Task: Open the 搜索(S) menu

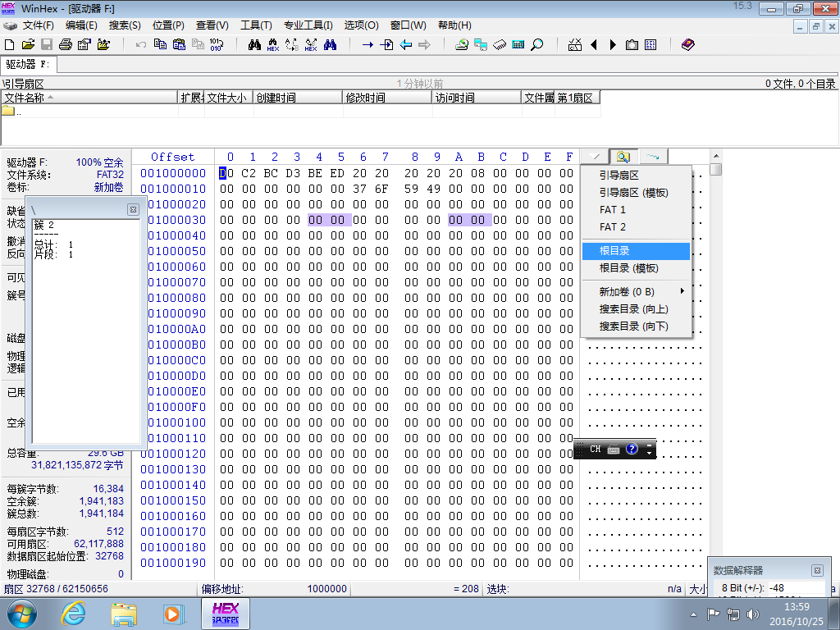Action: tap(125, 25)
